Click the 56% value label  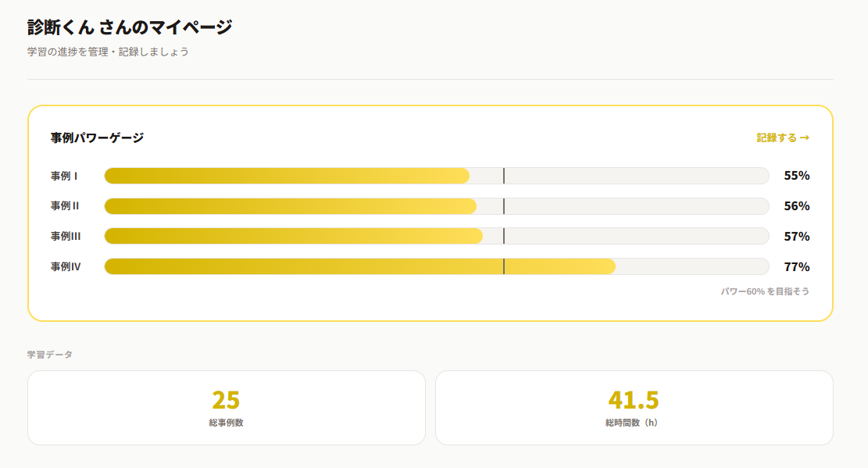click(797, 206)
